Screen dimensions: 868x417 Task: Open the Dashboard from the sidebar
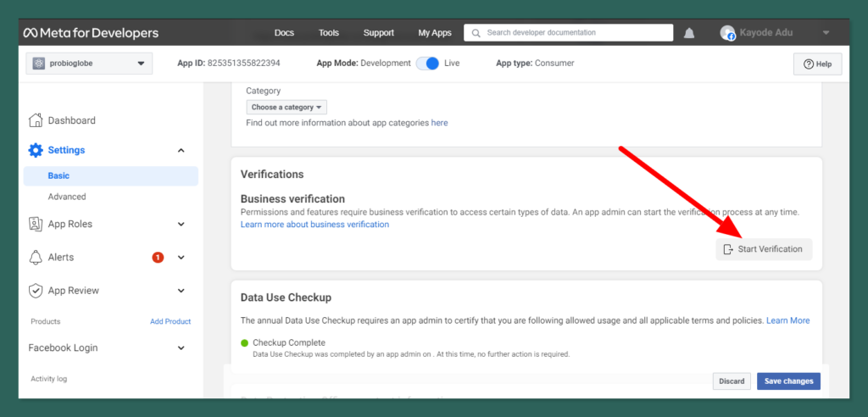point(71,120)
